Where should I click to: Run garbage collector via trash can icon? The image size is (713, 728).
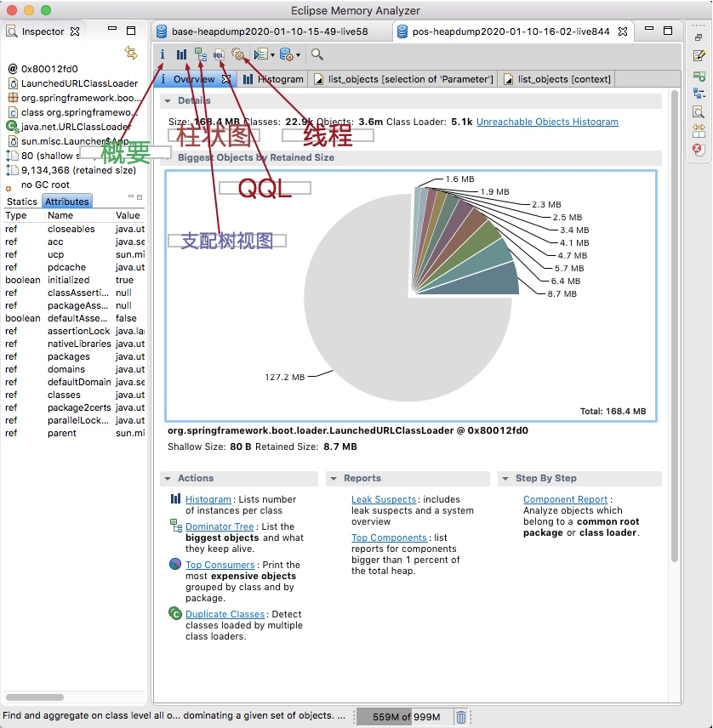coord(461,717)
